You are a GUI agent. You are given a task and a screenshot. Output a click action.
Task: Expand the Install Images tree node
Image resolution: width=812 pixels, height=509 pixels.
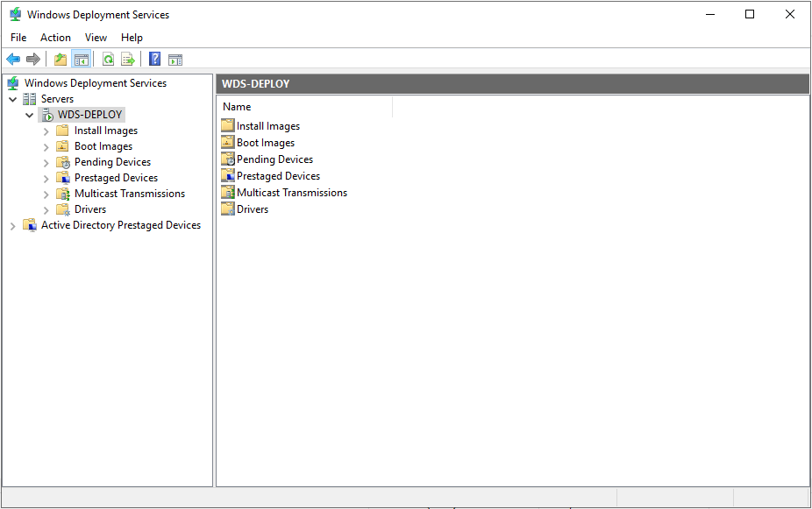point(46,131)
